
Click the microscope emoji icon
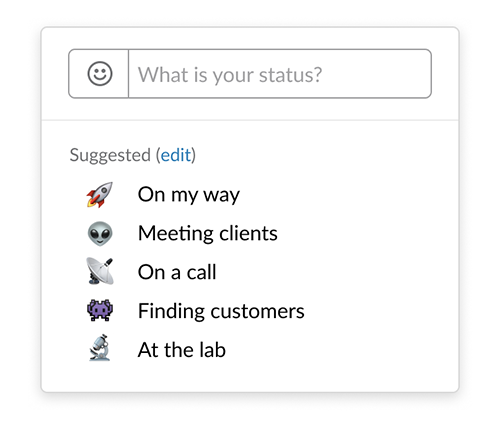100,348
